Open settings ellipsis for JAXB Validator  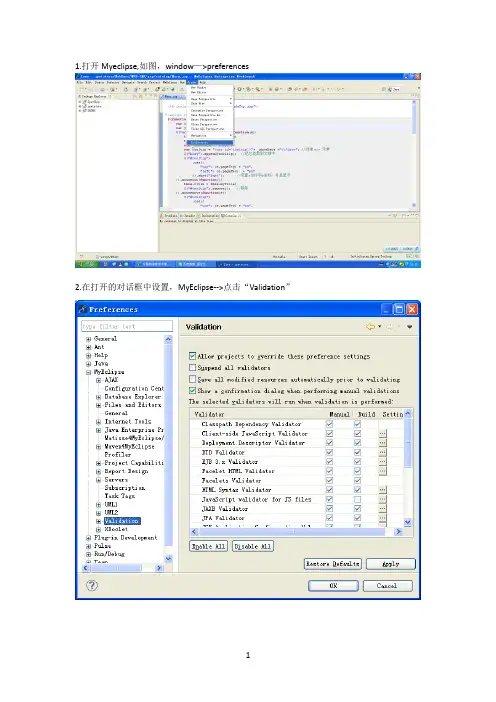[x=382, y=509]
